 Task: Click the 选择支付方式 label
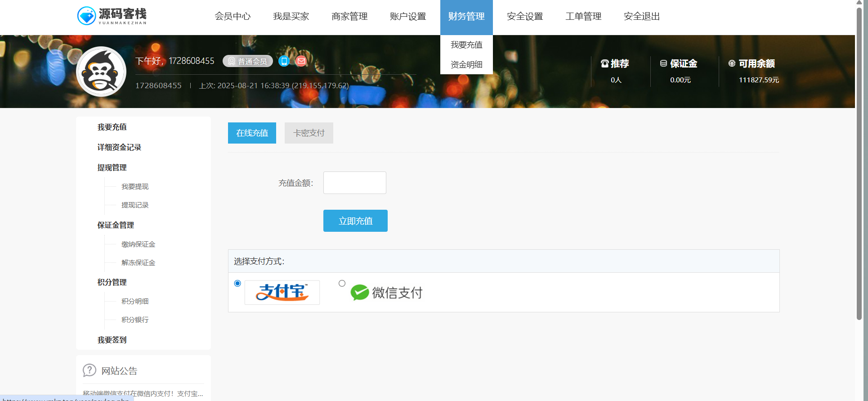click(x=259, y=261)
